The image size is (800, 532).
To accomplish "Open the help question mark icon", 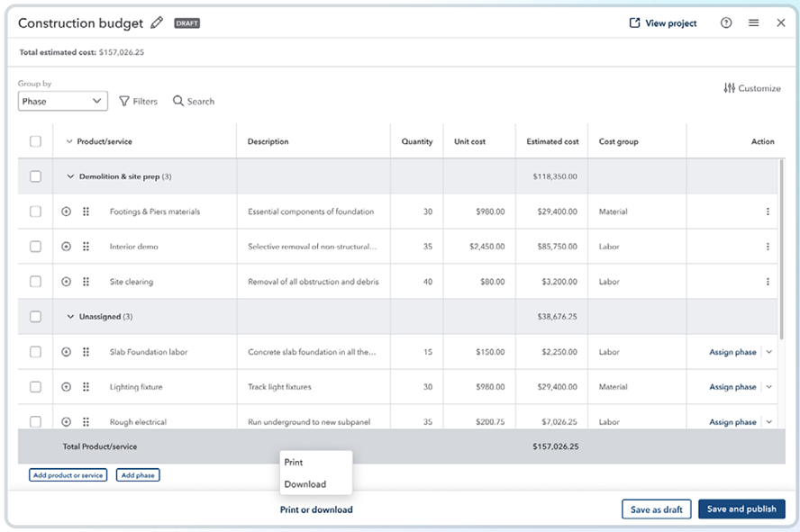I will tap(726, 23).
